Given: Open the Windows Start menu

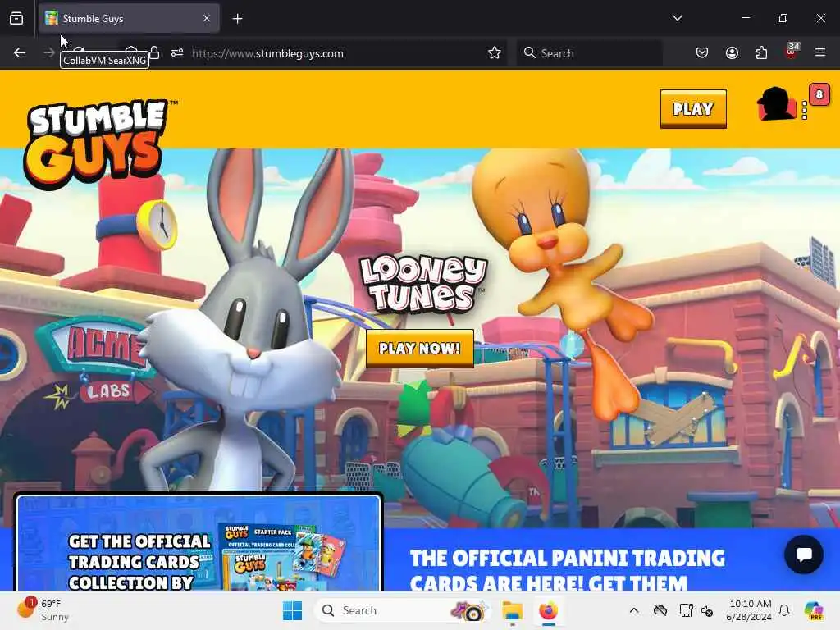Looking at the screenshot, I should 293,610.
